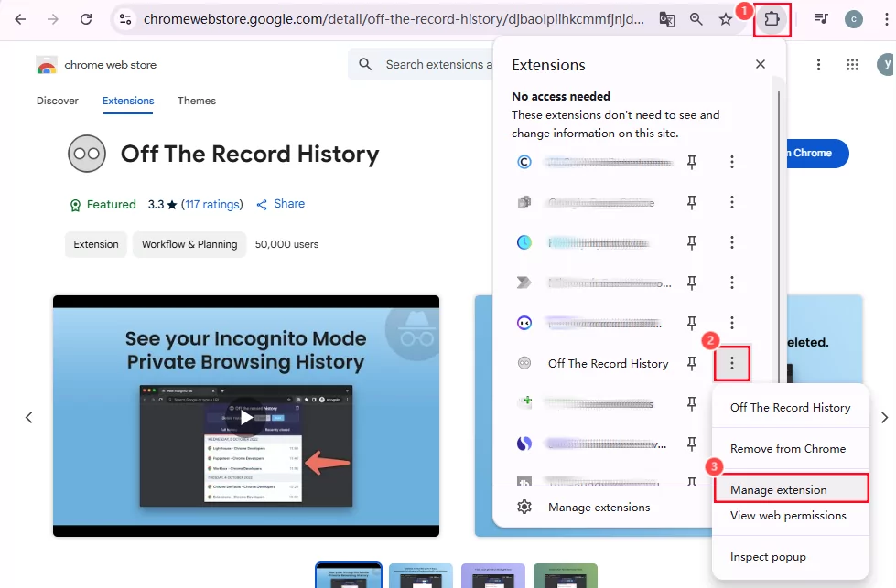Click the web store search magnifier icon
Screen dimensions: 896x588
tap(365, 65)
